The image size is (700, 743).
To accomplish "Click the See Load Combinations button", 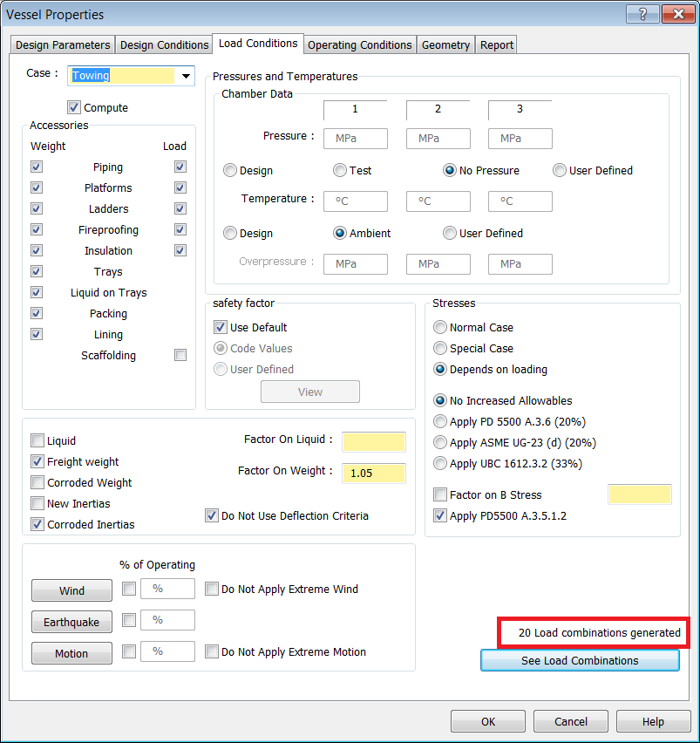I will click(580, 660).
